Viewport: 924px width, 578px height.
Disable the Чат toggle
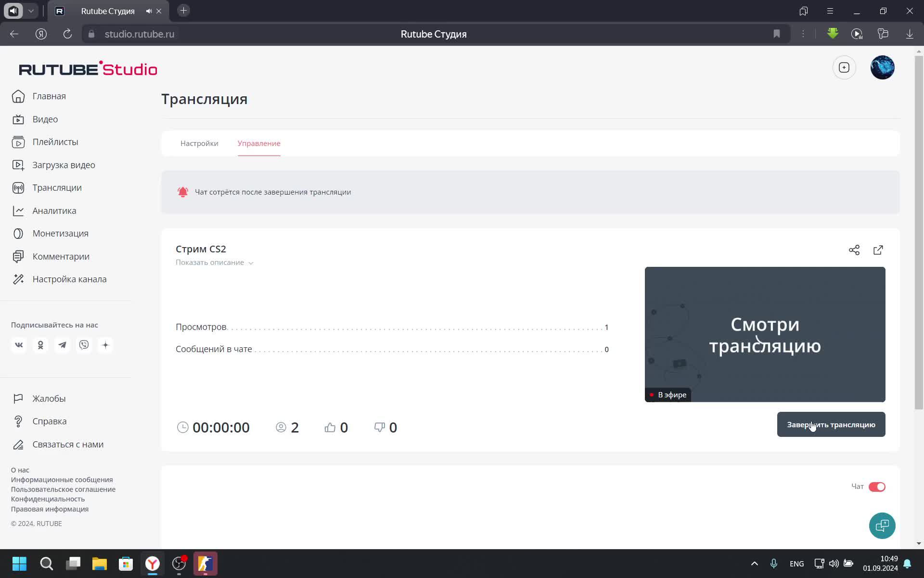[x=878, y=486]
